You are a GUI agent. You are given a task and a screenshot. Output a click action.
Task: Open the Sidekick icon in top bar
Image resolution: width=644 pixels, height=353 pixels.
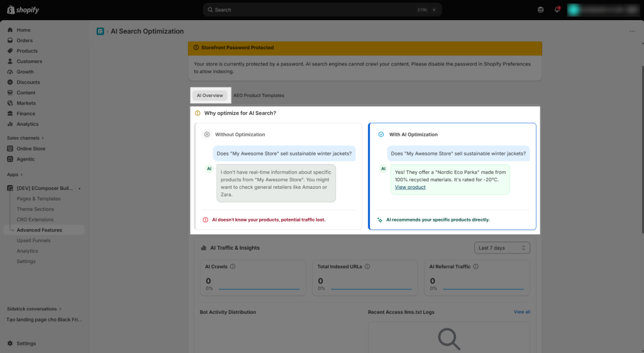click(x=540, y=10)
